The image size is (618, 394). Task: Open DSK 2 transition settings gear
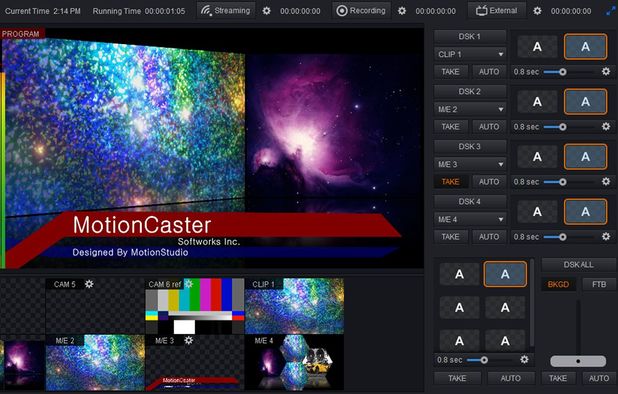tap(606, 126)
